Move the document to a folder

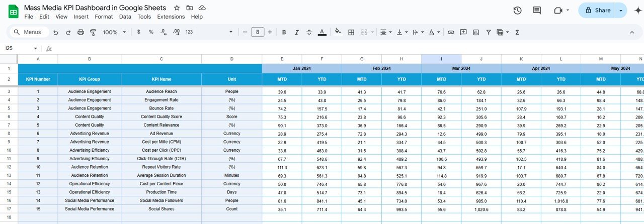point(189,8)
